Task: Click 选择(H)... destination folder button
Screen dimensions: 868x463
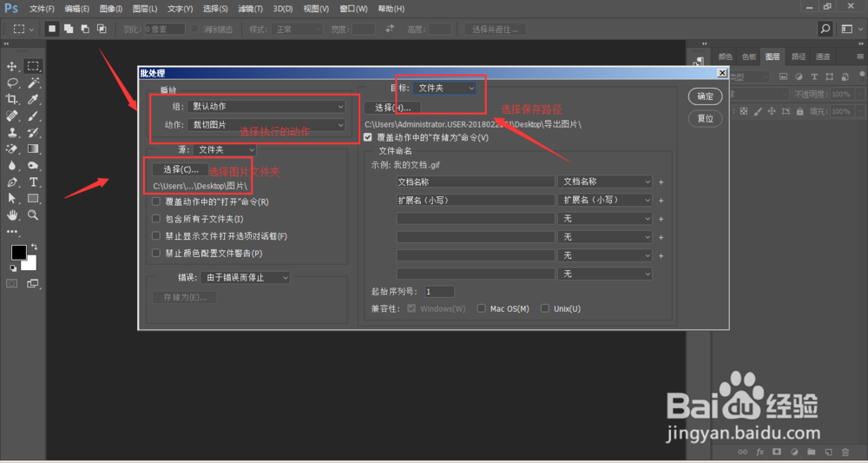Action: (x=392, y=108)
